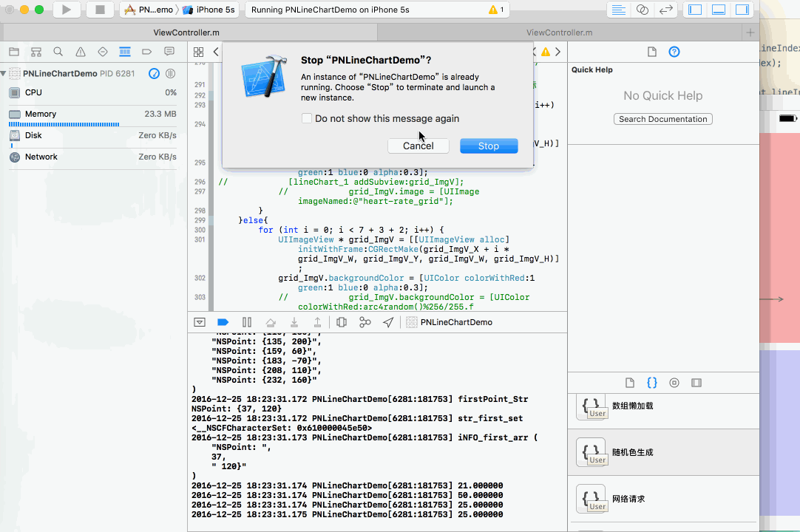Click the Cancel button in dialog
Viewport: 800px width, 532px height.
(x=418, y=146)
